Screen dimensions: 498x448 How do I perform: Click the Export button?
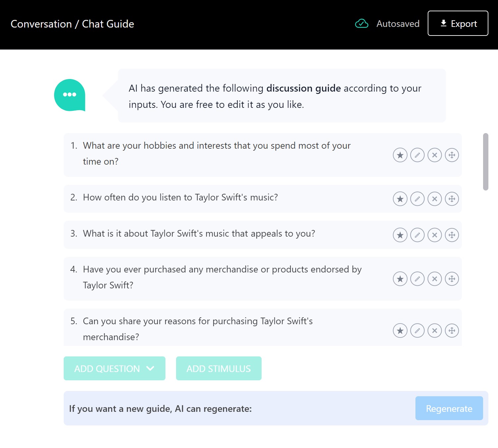(458, 23)
